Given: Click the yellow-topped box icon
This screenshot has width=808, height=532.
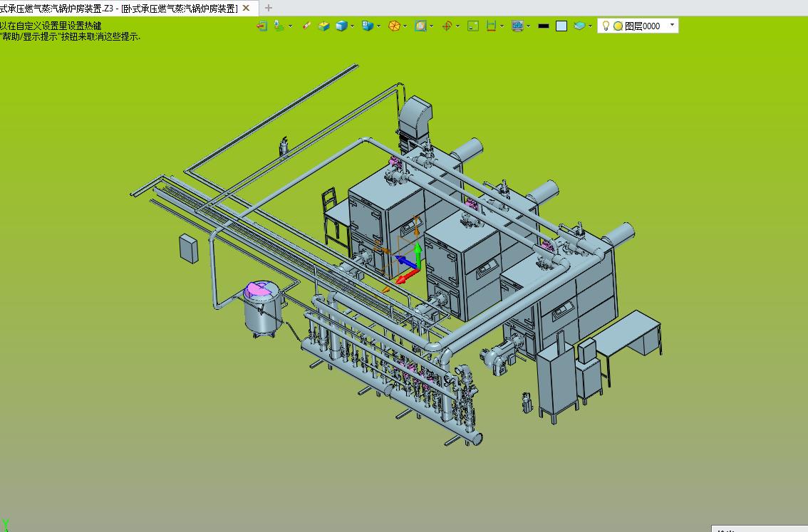Looking at the screenshot, I should tap(324, 26).
